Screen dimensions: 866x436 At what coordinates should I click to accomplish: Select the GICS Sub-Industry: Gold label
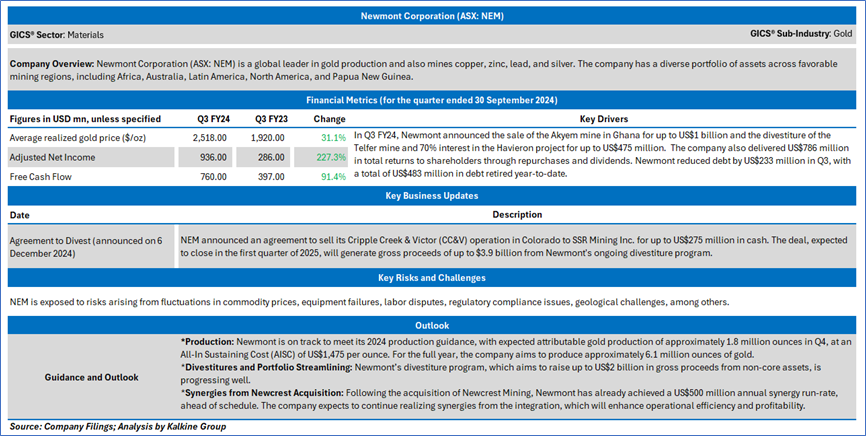pyautogui.click(x=801, y=34)
